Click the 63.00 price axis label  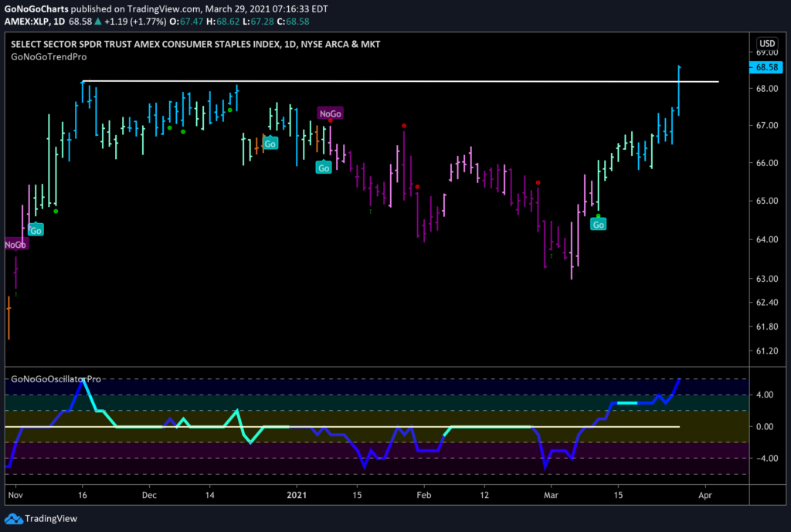[767, 279]
